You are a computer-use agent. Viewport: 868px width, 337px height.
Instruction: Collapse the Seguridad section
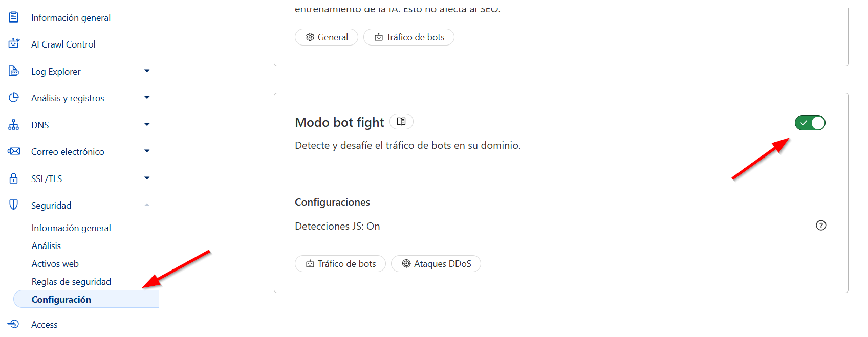(147, 205)
